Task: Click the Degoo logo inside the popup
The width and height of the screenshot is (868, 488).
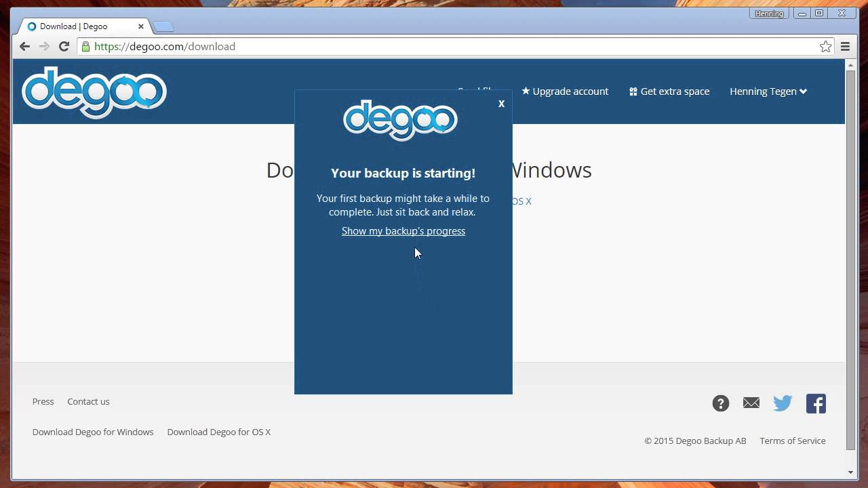Action: pos(401,120)
